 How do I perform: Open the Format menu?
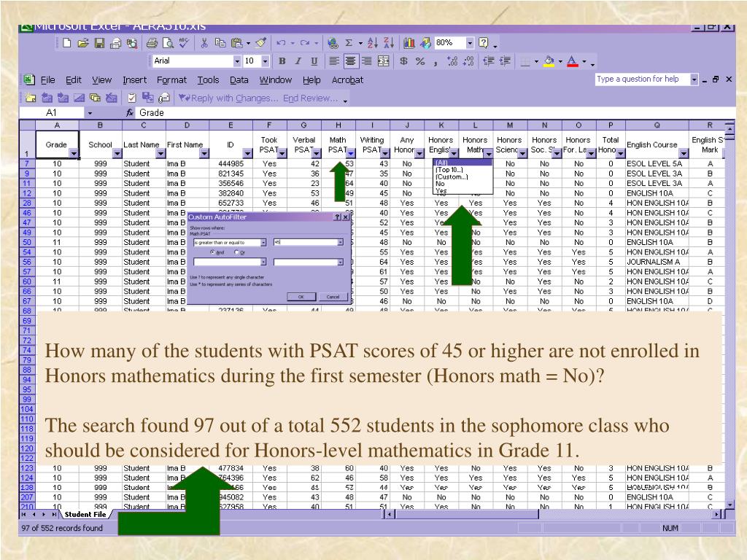(x=171, y=80)
